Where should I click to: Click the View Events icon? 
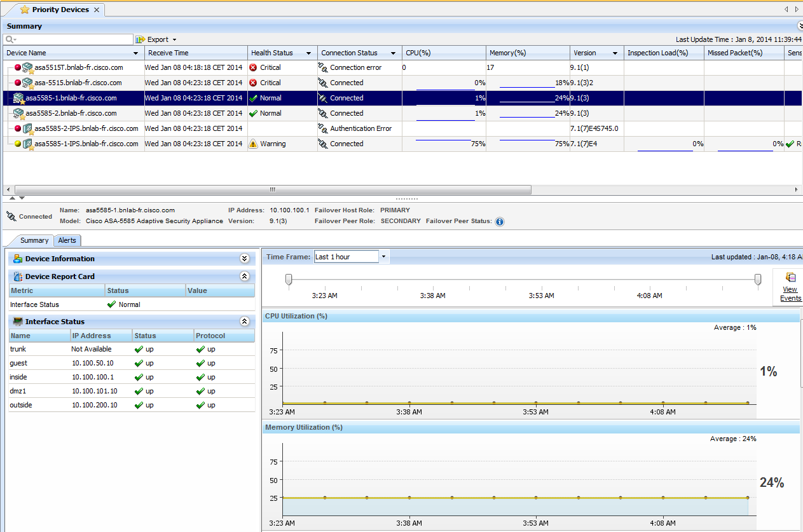[x=790, y=278]
